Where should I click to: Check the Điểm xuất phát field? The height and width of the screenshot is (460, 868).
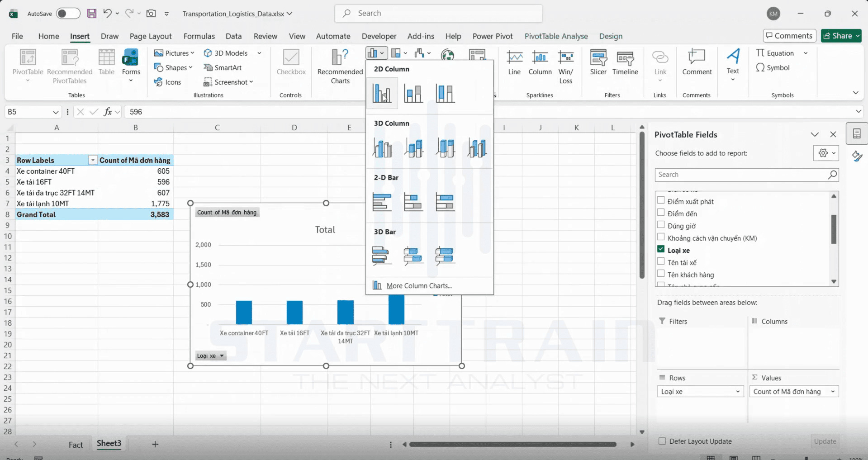click(661, 200)
